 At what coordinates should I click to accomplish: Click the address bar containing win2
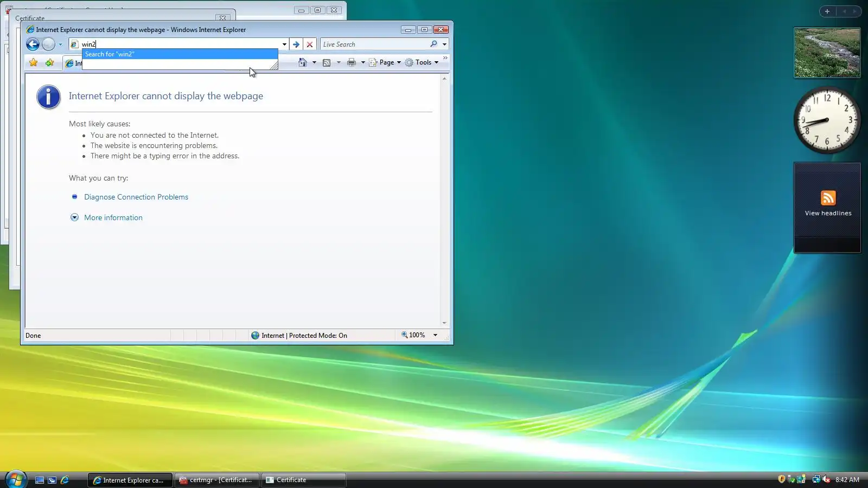pyautogui.click(x=179, y=44)
